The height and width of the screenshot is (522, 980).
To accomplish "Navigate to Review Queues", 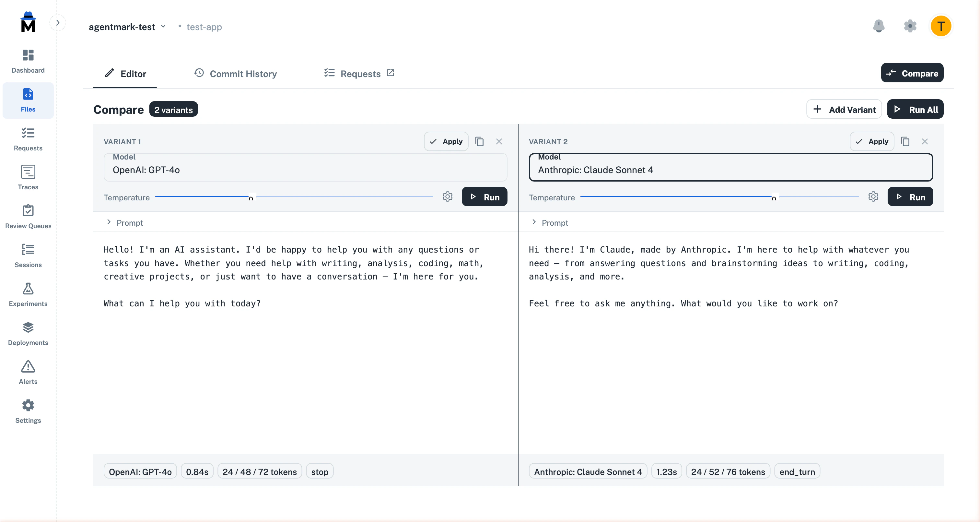I will [x=28, y=217].
